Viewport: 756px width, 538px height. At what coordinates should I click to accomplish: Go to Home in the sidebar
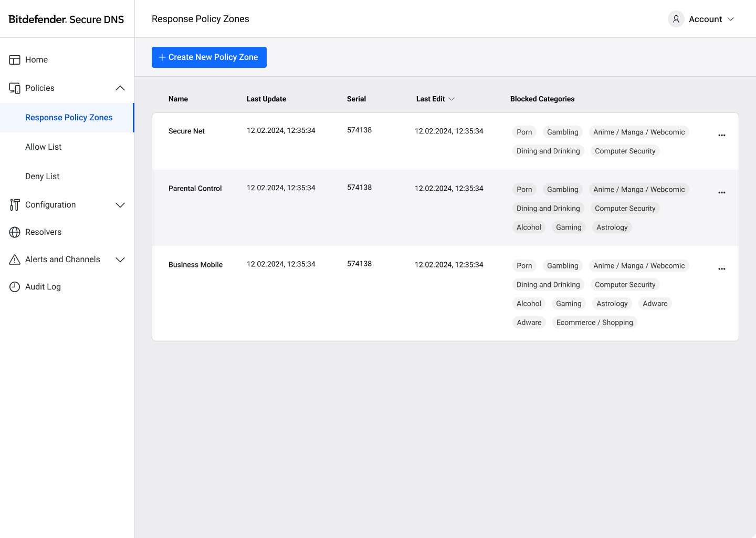[67, 60]
